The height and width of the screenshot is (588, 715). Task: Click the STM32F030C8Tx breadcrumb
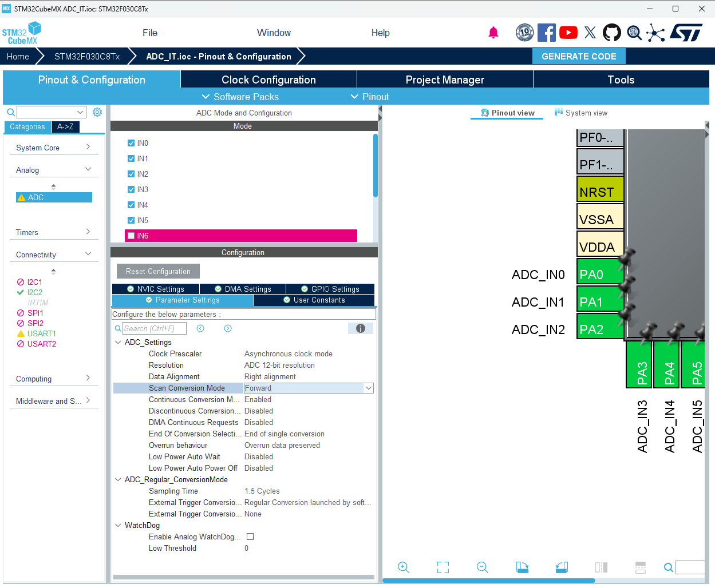point(87,56)
